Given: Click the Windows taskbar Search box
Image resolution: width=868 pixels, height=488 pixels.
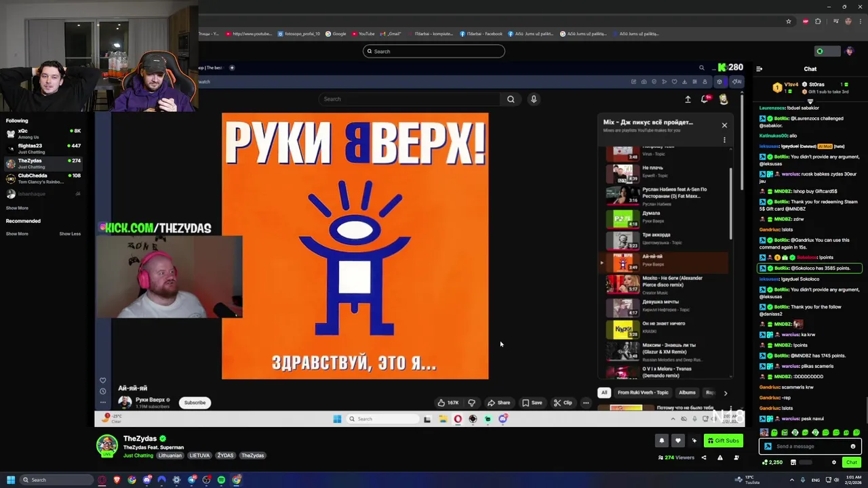Looking at the screenshot, I should (58, 480).
